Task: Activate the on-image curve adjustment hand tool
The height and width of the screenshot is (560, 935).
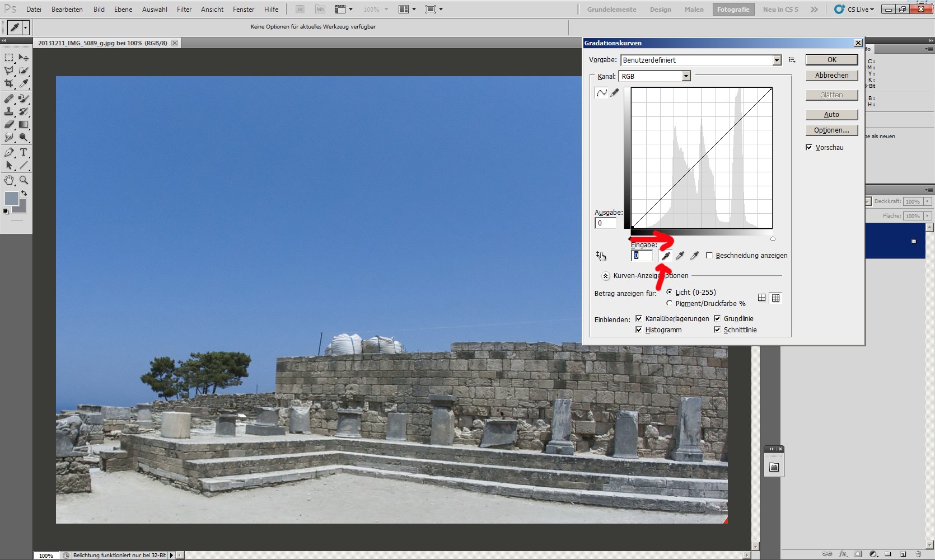Action: click(601, 256)
